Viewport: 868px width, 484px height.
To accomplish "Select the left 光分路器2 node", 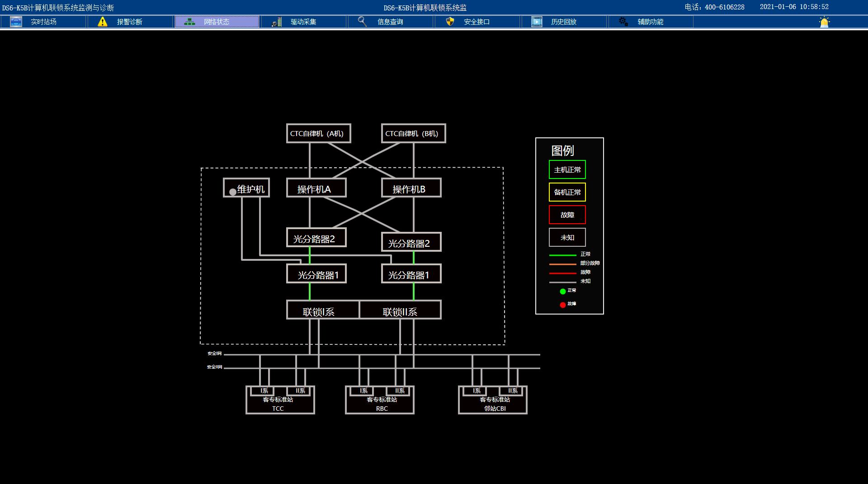I will pos(316,237).
